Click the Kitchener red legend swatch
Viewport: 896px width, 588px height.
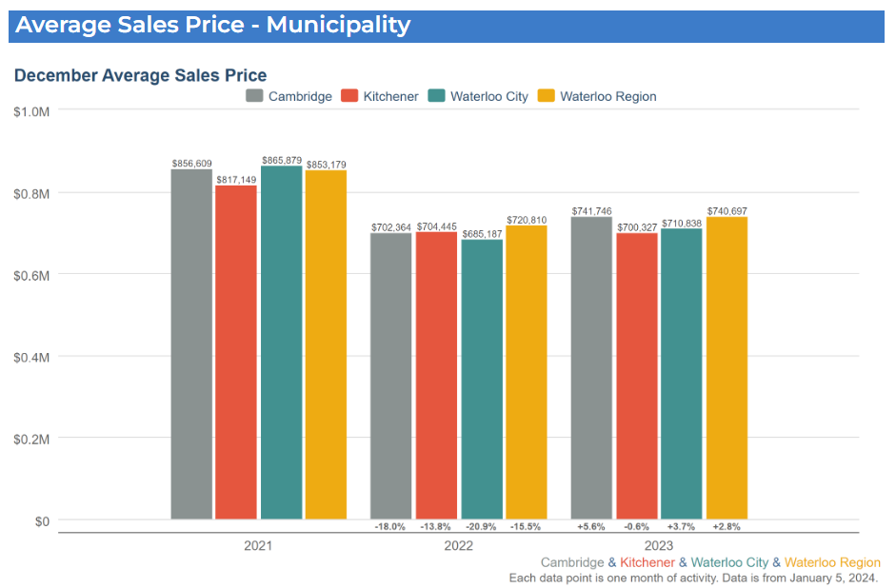point(348,96)
